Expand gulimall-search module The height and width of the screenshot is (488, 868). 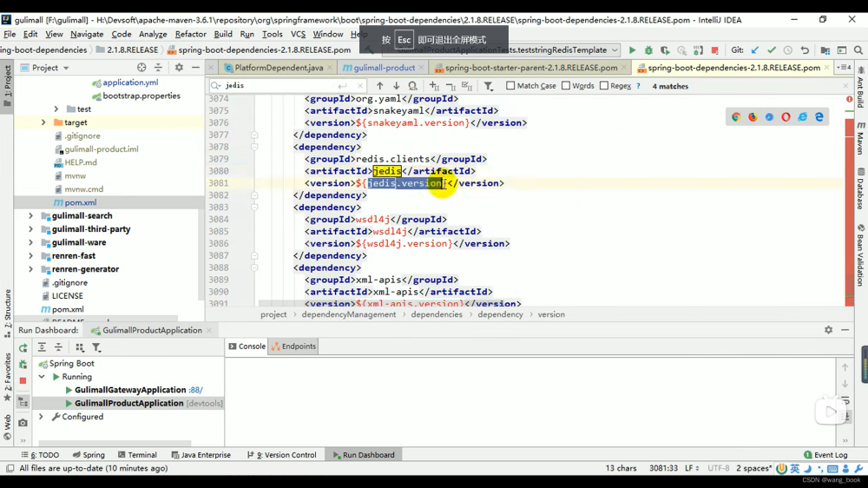coord(31,215)
